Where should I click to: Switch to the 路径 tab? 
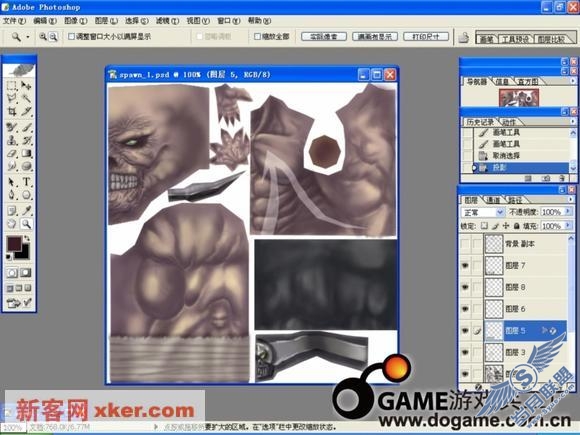[515, 200]
